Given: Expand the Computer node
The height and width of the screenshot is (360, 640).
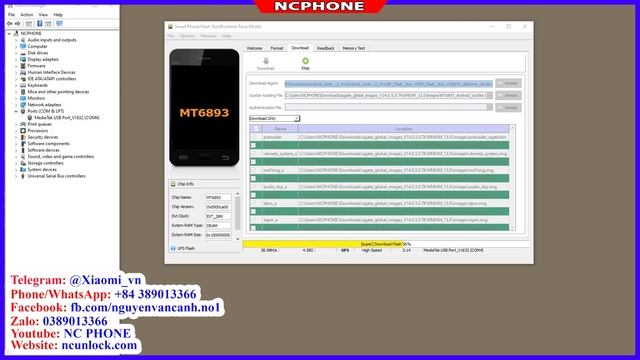Looking at the screenshot, I should tap(16, 47).
